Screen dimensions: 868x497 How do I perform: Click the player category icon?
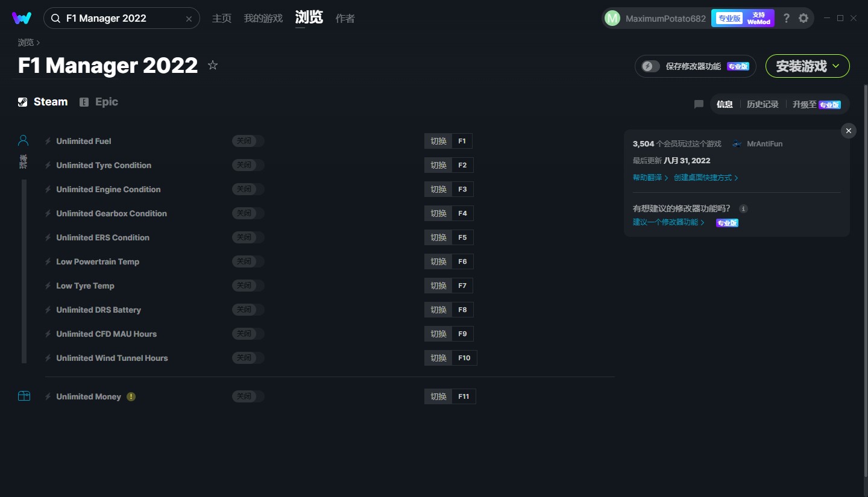coord(24,141)
